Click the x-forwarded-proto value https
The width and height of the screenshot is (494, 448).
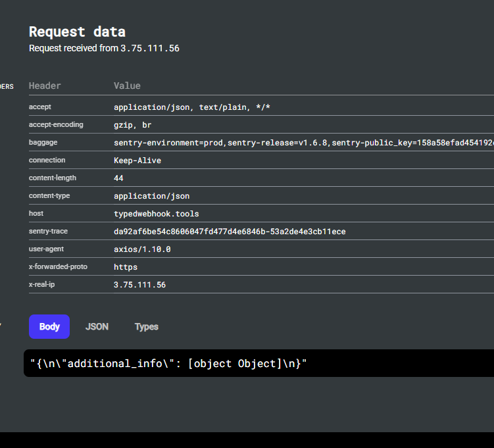(126, 266)
